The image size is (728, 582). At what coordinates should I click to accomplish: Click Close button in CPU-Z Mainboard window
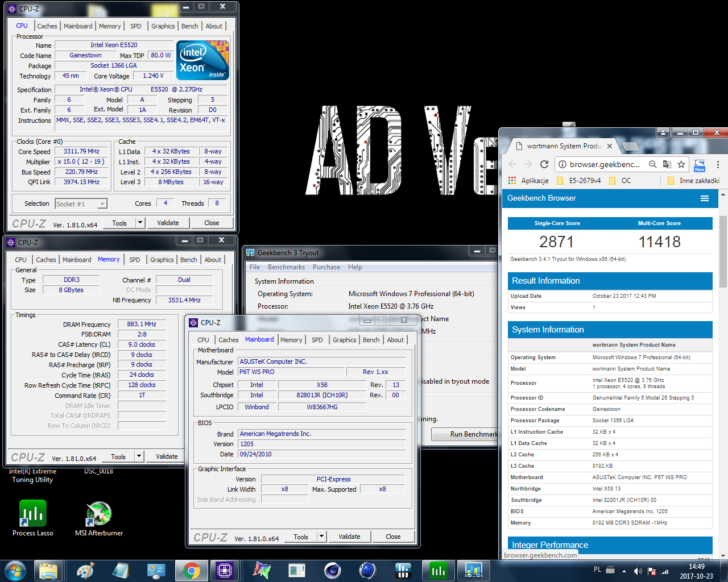[x=393, y=537]
